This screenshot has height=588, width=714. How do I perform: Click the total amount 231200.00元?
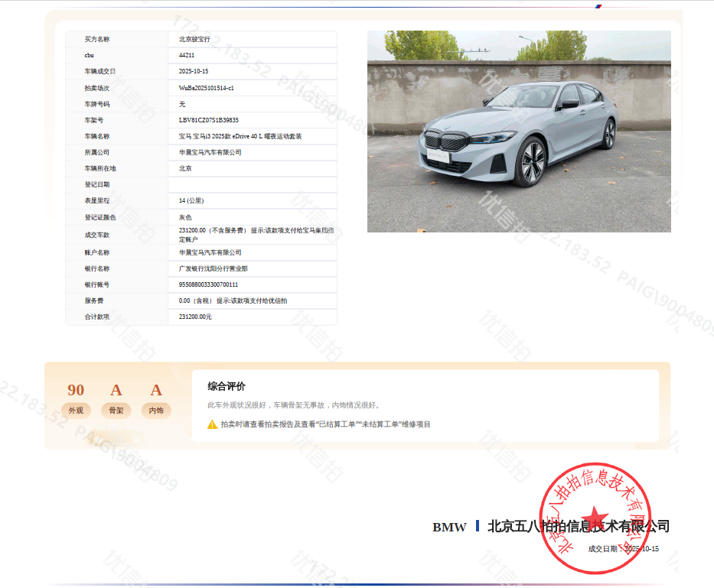click(195, 317)
